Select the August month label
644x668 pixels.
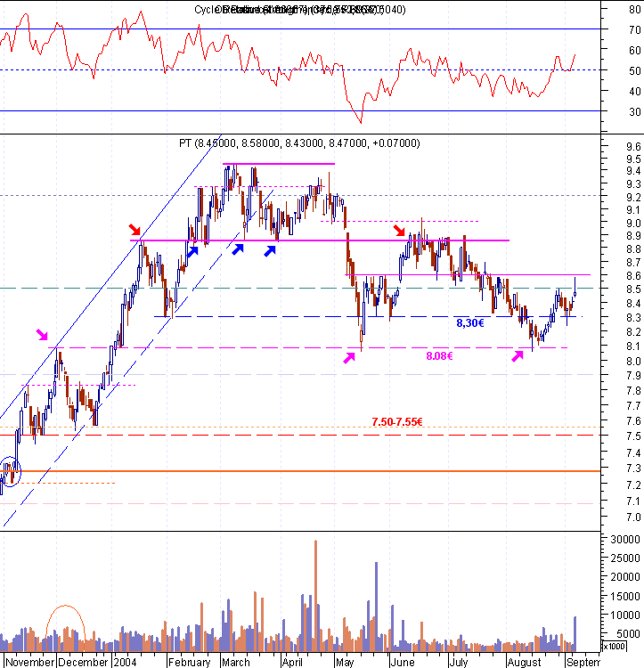pos(524,662)
